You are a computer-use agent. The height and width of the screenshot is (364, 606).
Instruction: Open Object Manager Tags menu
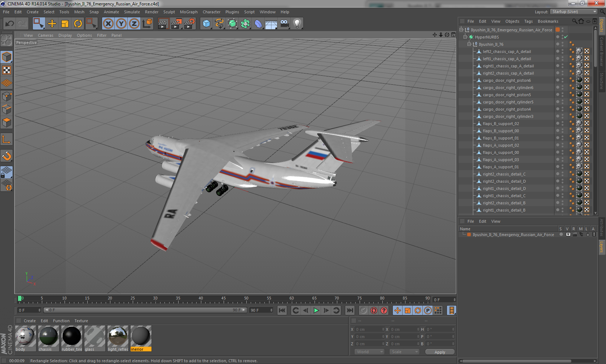pos(528,21)
